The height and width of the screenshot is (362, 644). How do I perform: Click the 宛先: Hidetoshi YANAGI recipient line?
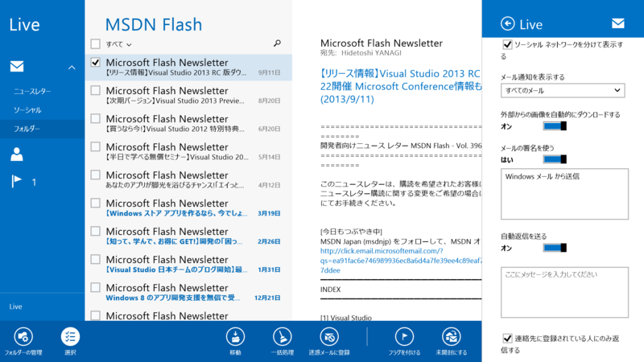click(x=361, y=53)
